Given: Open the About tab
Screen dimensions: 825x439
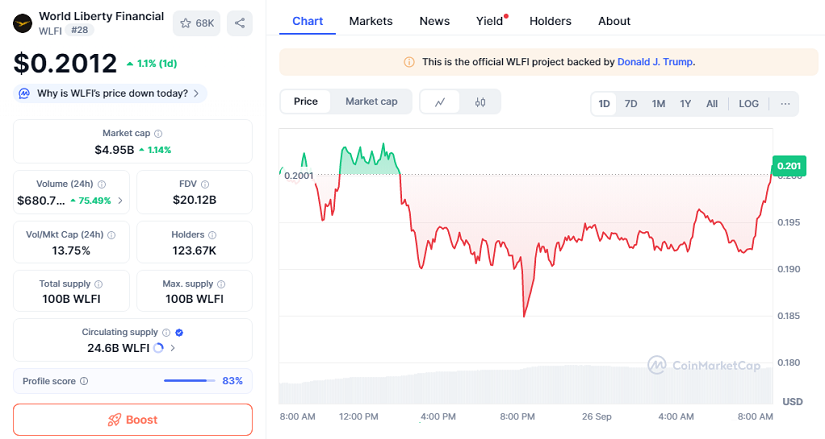Looking at the screenshot, I should point(614,21).
